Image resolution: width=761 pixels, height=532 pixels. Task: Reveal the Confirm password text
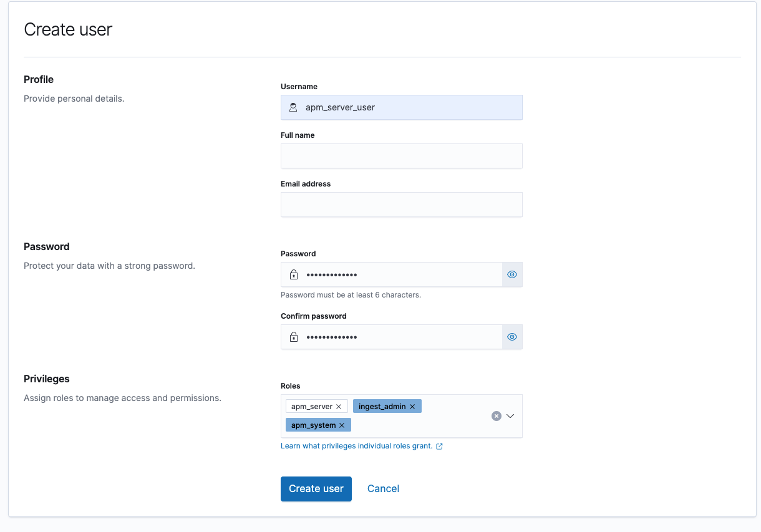coord(512,337)
